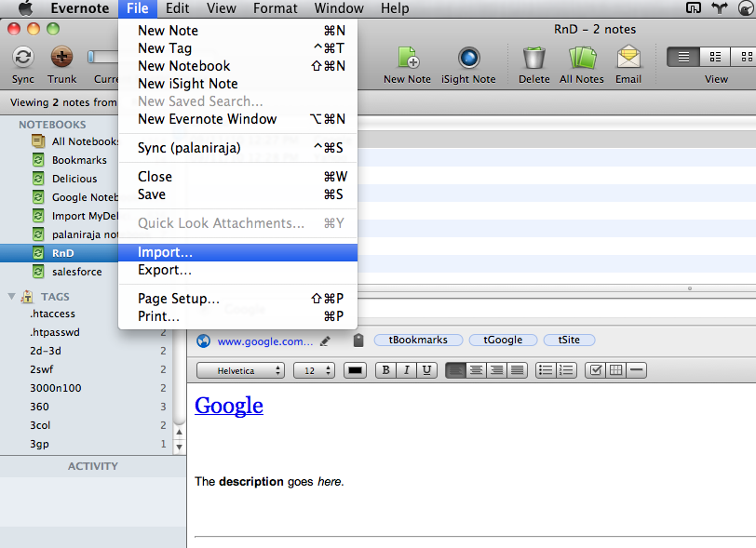The image size is (756, 548).
Task: Open the Helvetica font dropdown
Action: coord(240,370)
